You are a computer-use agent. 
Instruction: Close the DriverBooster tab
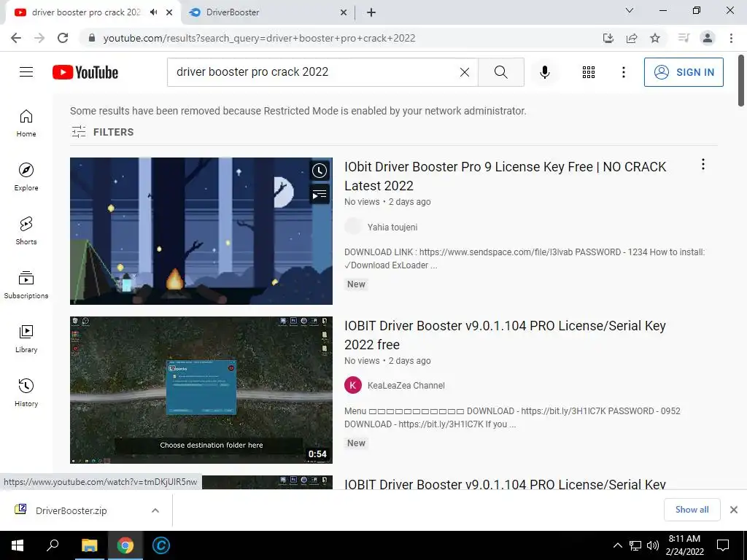(x=343, y=12)
